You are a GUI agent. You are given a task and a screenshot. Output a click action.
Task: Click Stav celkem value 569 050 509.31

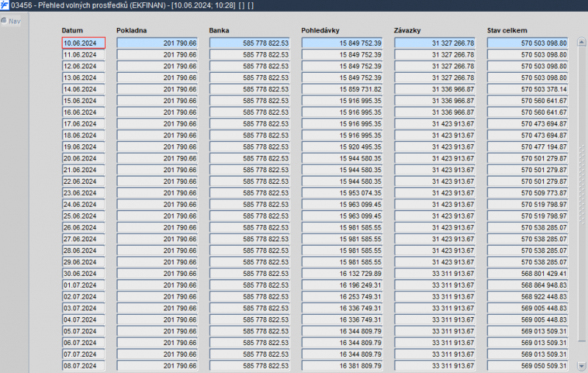coord(528,366)
